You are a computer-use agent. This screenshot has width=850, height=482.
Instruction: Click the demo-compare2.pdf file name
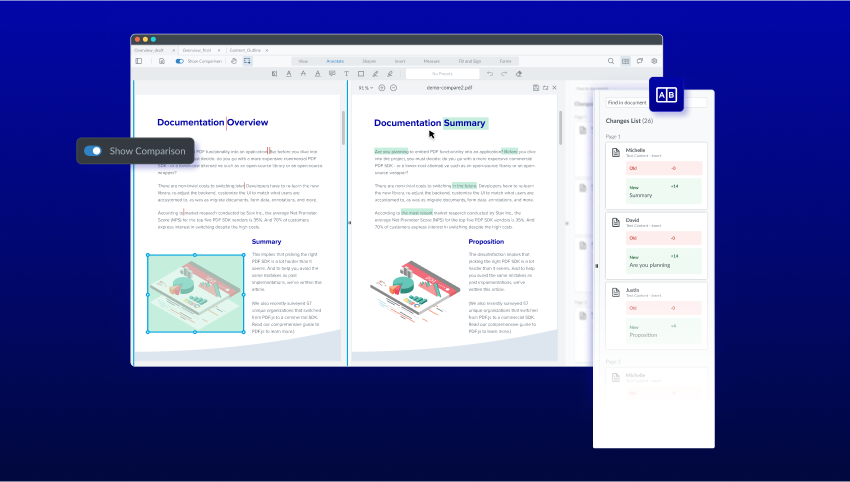[449, 88]
